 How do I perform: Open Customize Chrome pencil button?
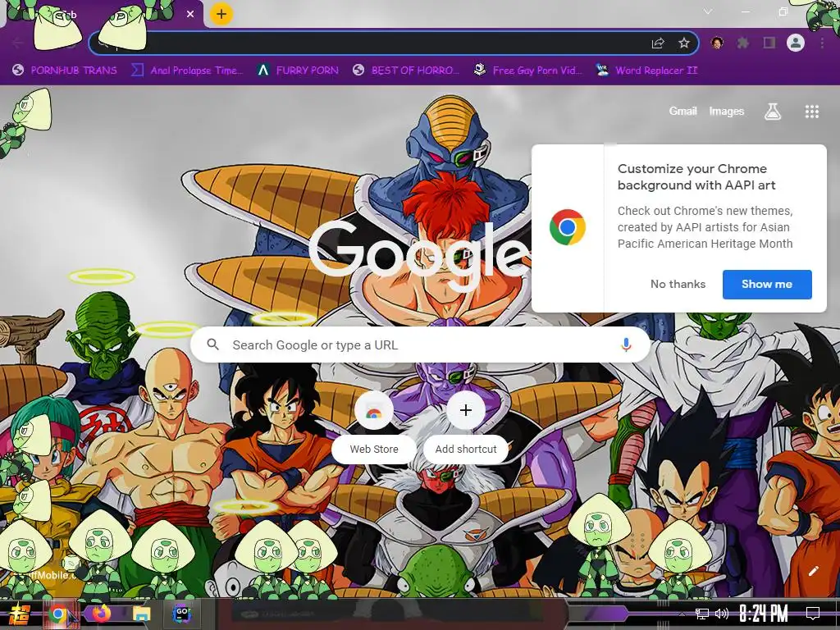(813, 571)
